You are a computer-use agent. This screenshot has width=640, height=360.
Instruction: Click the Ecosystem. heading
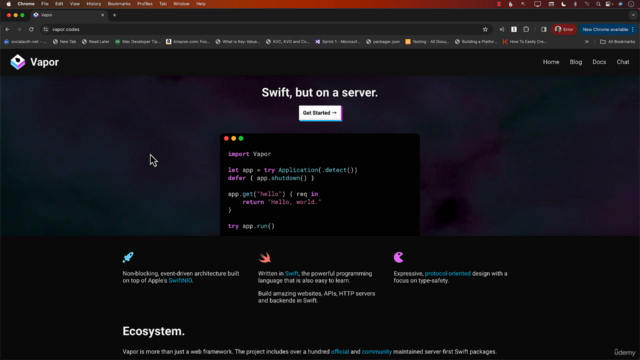coord(153,331)
